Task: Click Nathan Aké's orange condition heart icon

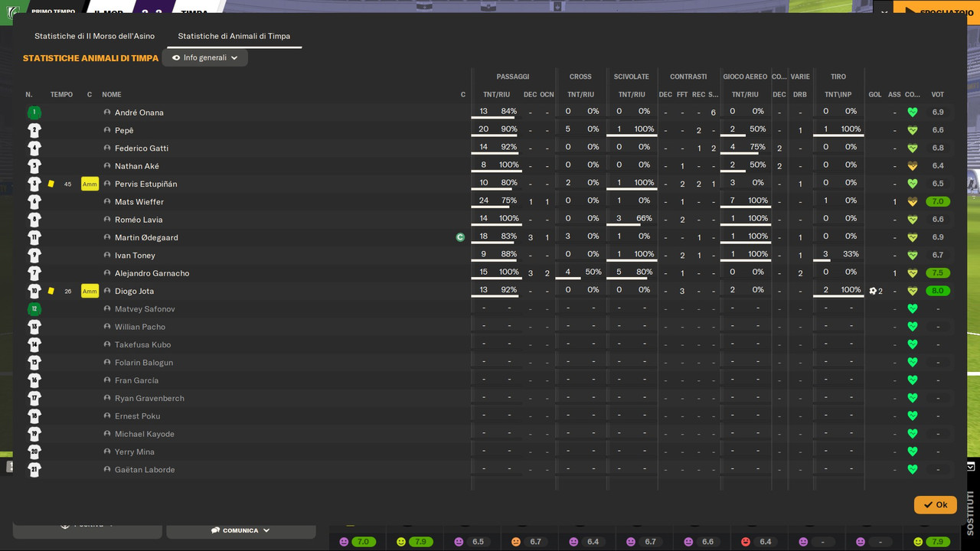Action: (x=912, y=166)
